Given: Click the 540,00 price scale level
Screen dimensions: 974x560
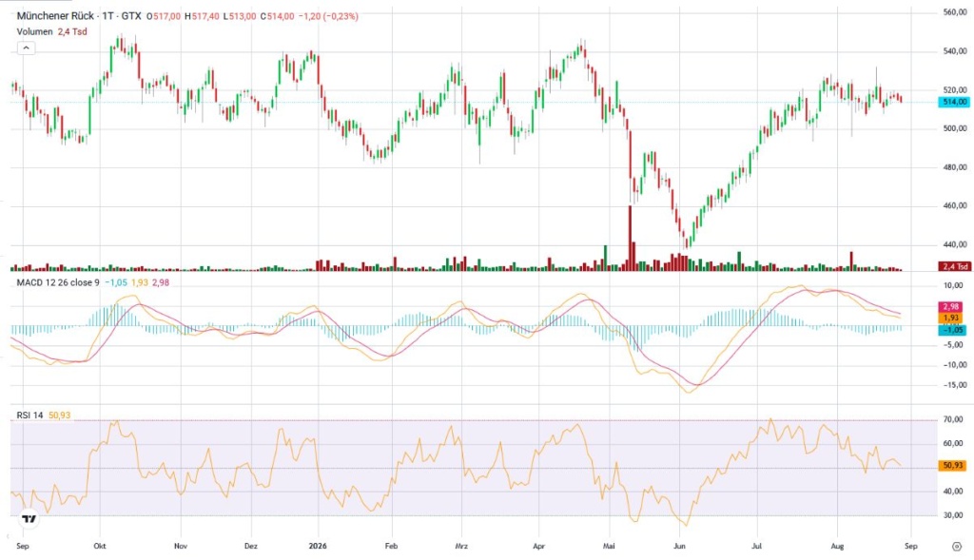Looking at the screenshot, I should pyautogui.click(x=955, y=51).
